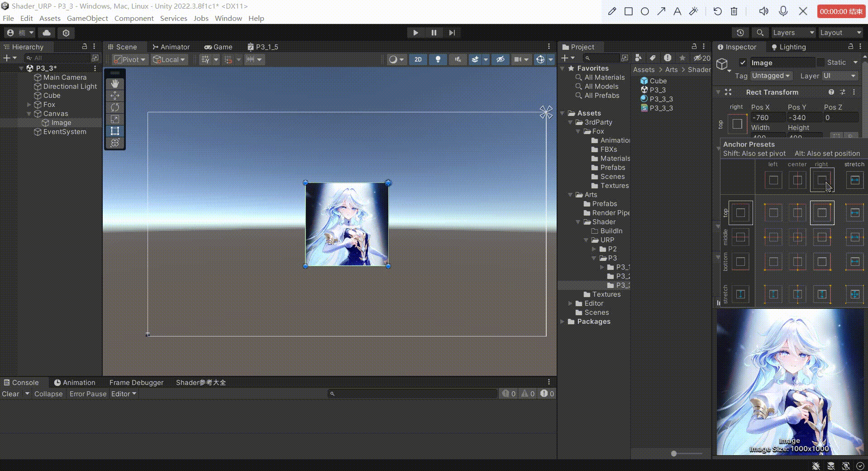Toggle console Error Pause button

[88, 394]
